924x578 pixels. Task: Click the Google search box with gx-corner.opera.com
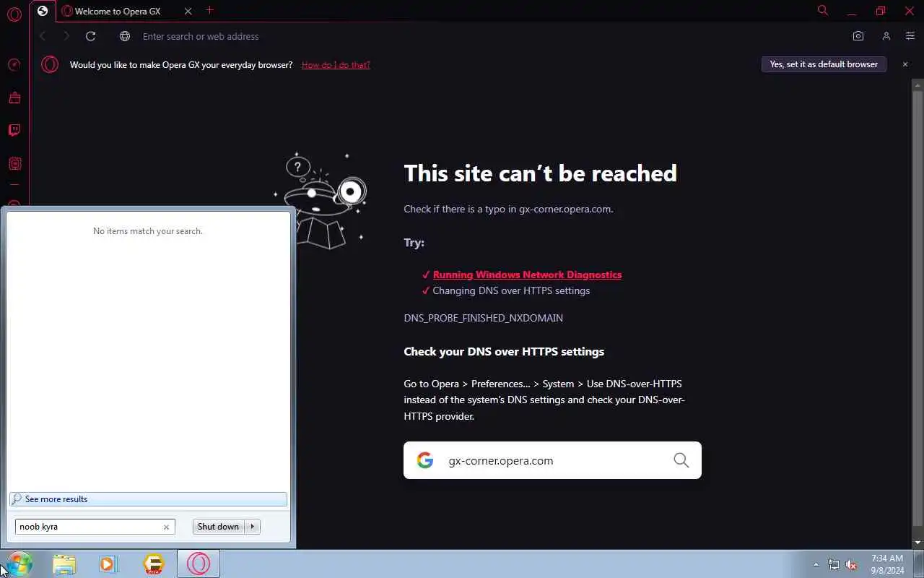coord(552,460)
